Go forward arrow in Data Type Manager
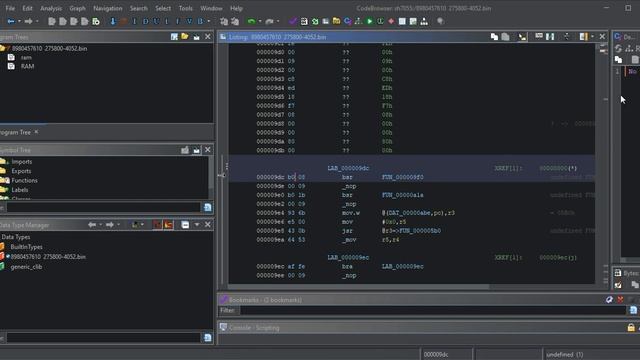Screen dimensions: 640x360 tap(109, 224)
